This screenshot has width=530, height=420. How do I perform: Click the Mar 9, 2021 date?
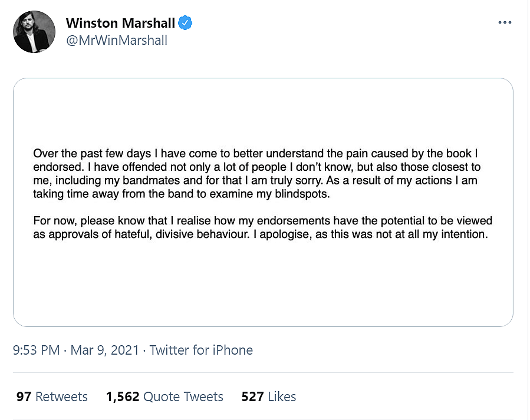coord(104,350)
